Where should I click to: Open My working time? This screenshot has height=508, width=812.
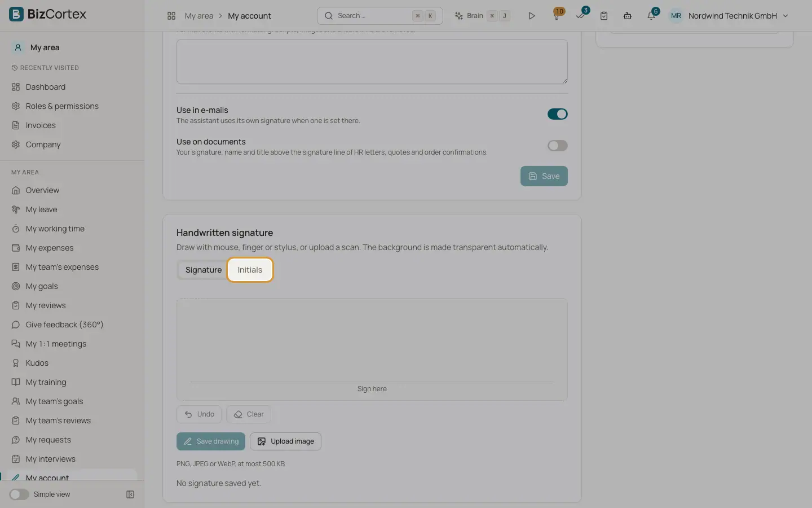tap(72, 229)
